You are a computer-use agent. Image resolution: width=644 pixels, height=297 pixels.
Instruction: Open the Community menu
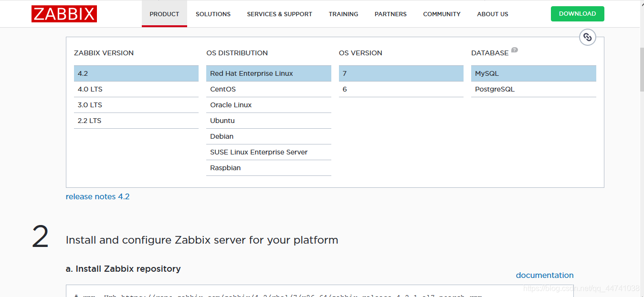[x=442, y=14]
